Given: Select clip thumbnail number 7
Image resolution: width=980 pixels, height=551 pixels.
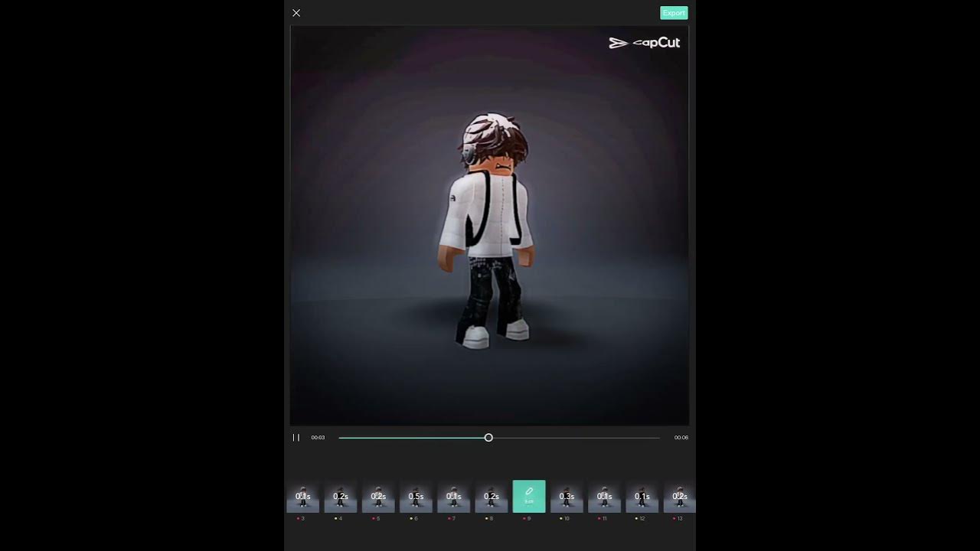Looking at the screenshot, I should tap(453, 497).
